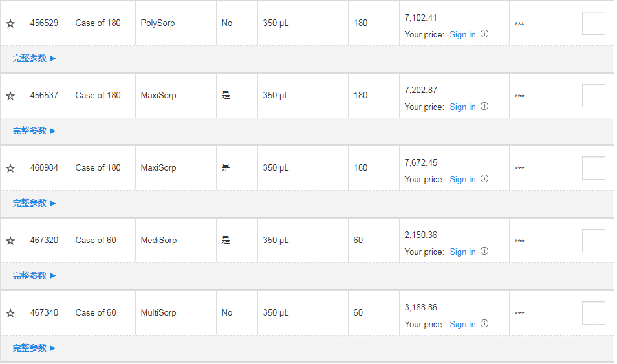Click price info icon for 7,102.41 row
This screenshot has width=617, height=364.
[484, 34]
